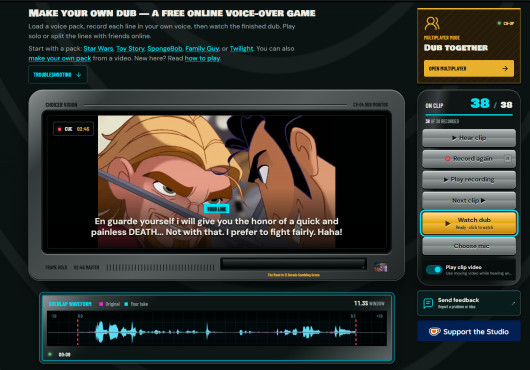Click the multiplayer people icon
This screenshot has height=370, width=530.
pos(432,23)
